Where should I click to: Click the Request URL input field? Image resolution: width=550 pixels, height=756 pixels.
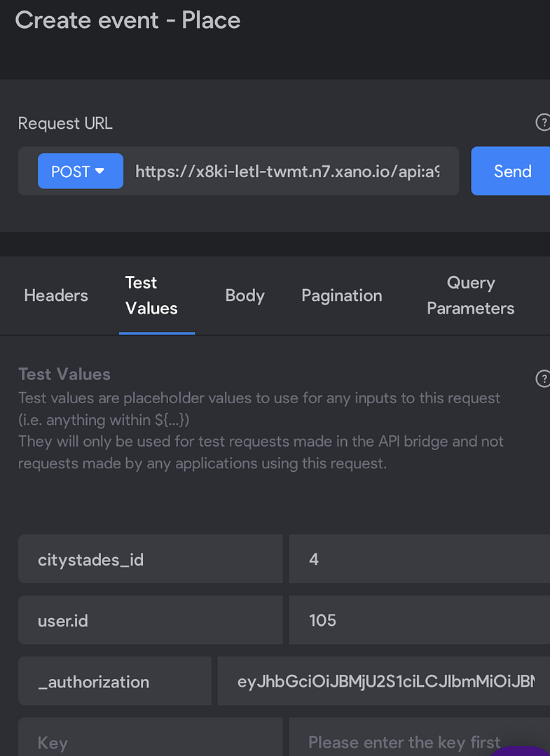click(x=287, y=171)
